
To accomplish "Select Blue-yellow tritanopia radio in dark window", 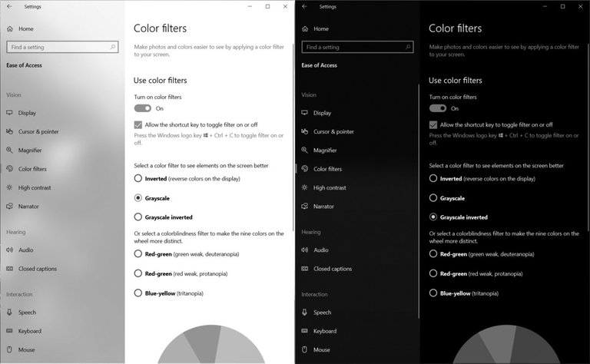I will tap(433, 293).
